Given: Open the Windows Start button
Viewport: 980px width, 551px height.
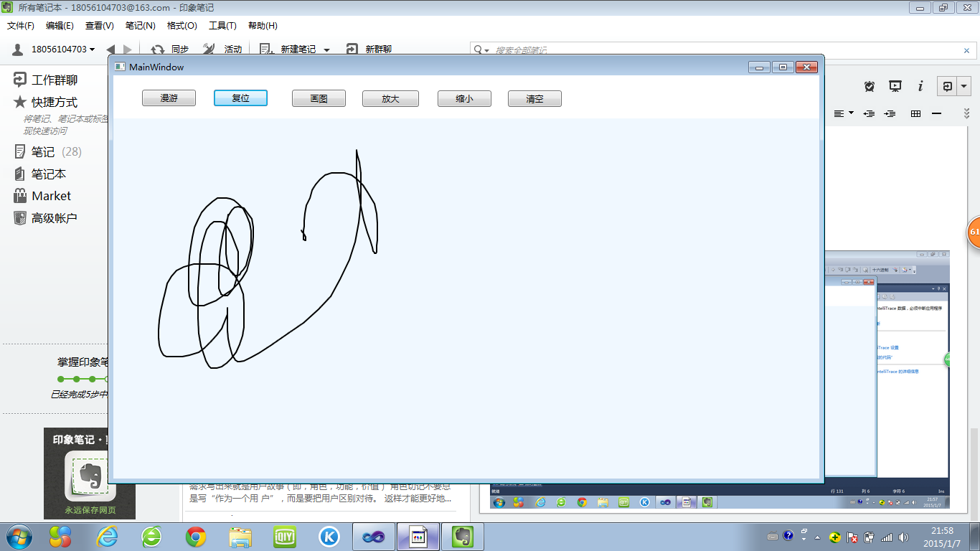Looking at the screenshot, I should (19, 536).
